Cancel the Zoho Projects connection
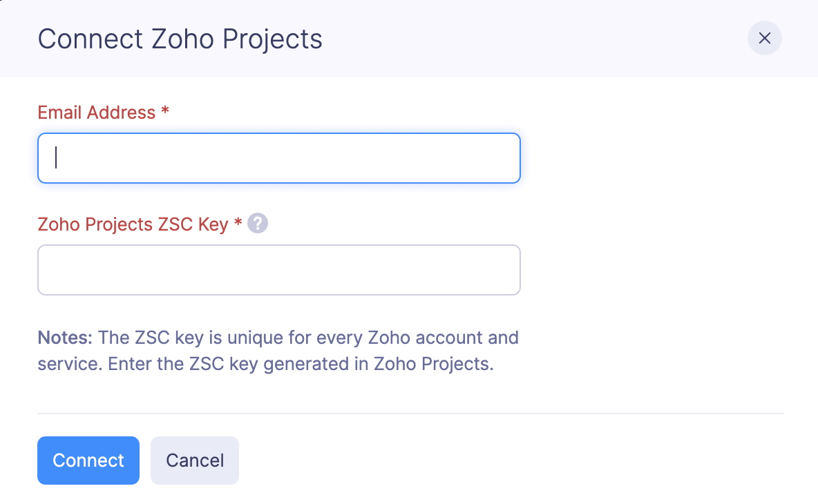 pyautogui.click(x=194, y=461)
